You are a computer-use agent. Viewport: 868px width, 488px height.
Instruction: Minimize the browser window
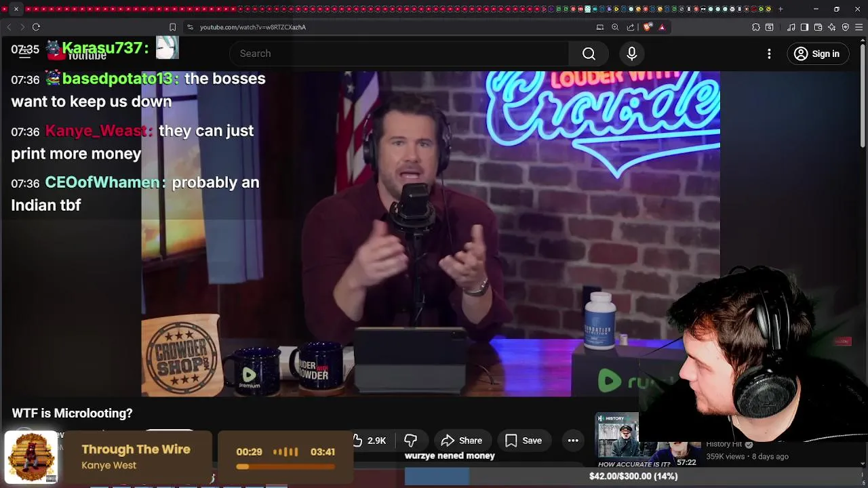point(816,9)
